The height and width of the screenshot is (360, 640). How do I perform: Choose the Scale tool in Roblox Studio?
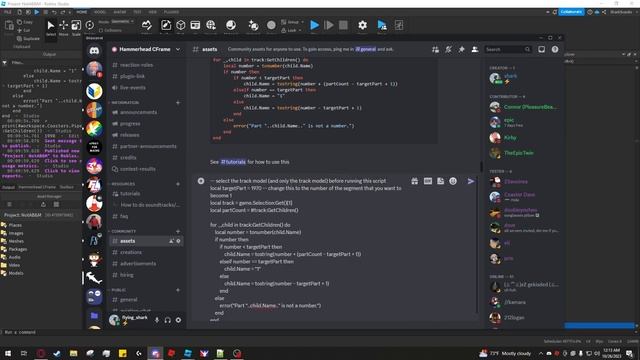pos(76,28)
